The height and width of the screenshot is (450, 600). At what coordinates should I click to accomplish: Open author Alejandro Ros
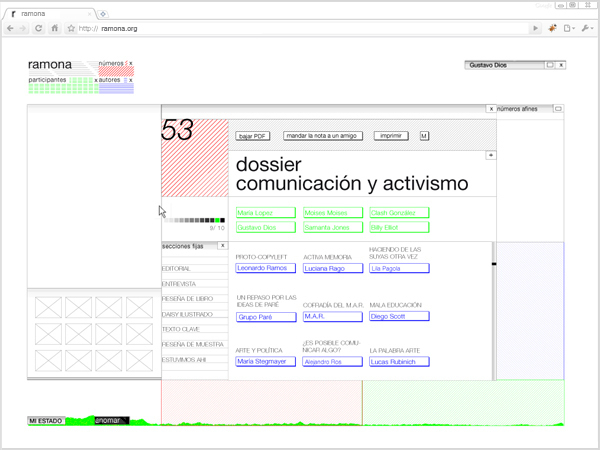[333, 362]
